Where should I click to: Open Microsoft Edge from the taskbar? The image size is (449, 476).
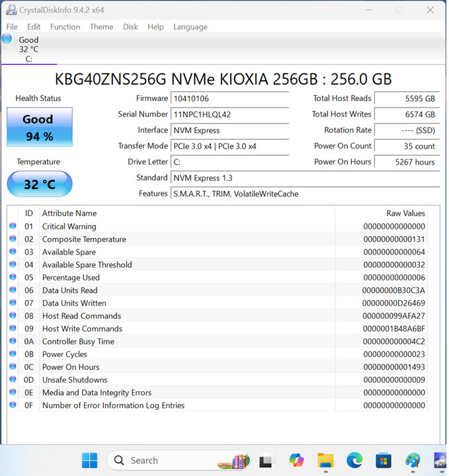[x=354, y=460]
